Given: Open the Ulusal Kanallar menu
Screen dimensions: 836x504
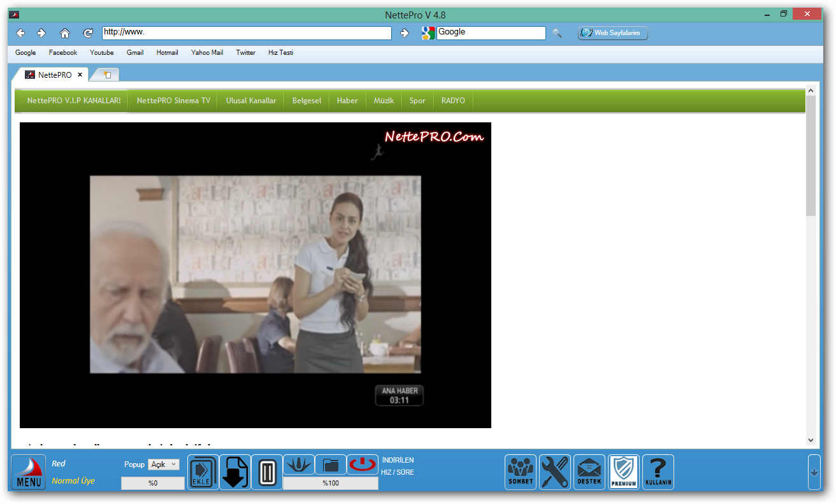Looking at the screenshot, I should pos(251,101).
